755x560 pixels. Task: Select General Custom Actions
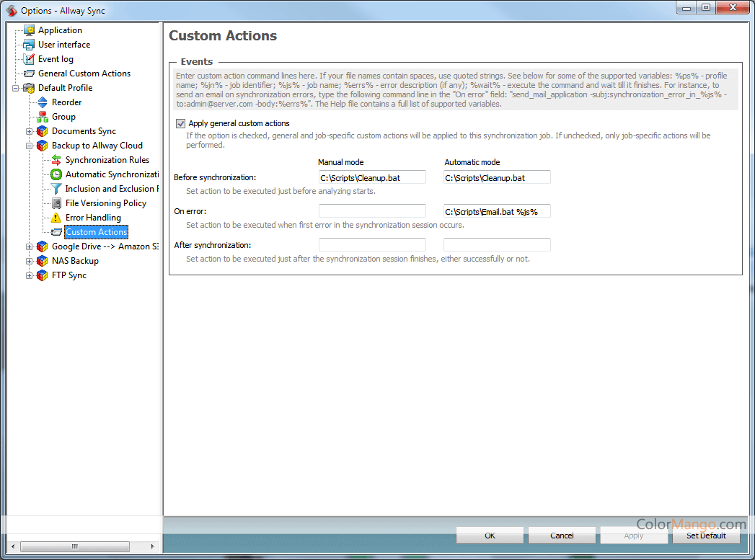point(84,74)
